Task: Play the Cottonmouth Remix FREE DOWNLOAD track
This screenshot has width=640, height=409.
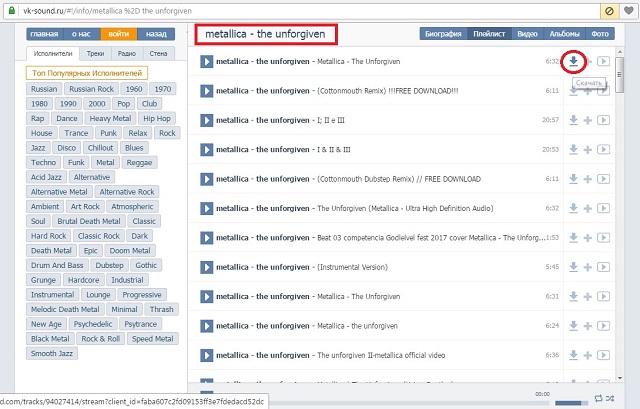Action: tap(207, 91)
